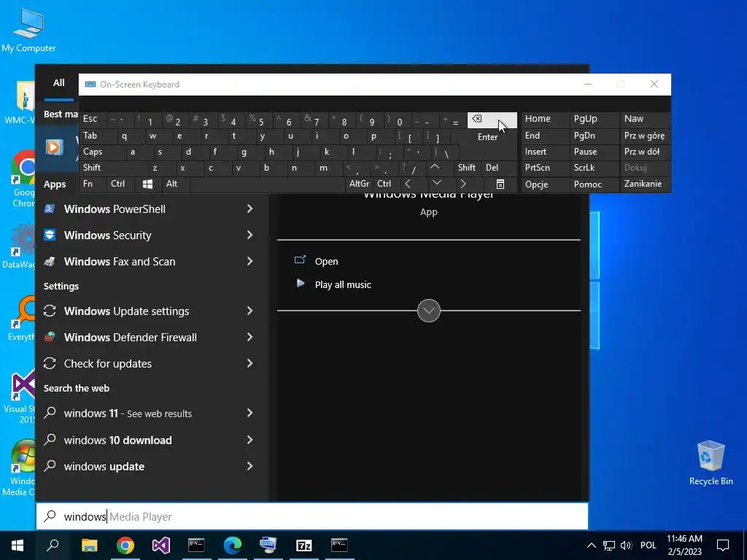Open the Recycle Bin desktop icon
Screen dimensions: 747x560
711,463
